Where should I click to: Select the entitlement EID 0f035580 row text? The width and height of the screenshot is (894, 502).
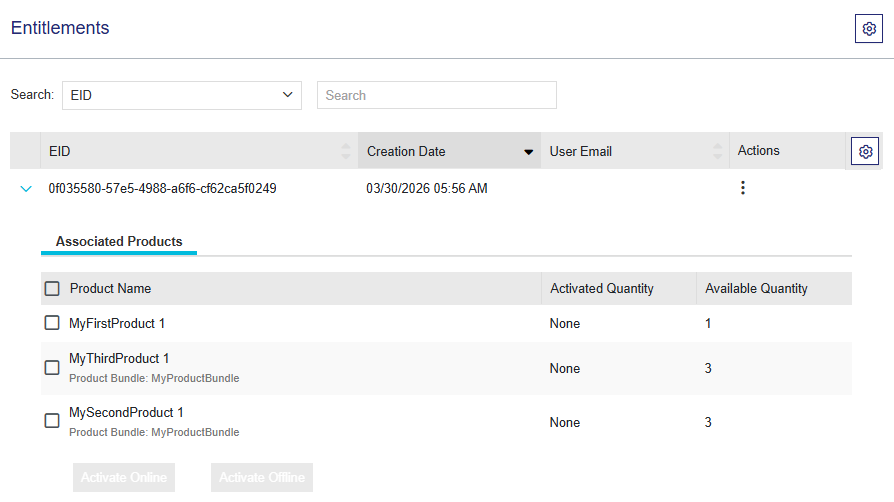click(x=163, y=188)
